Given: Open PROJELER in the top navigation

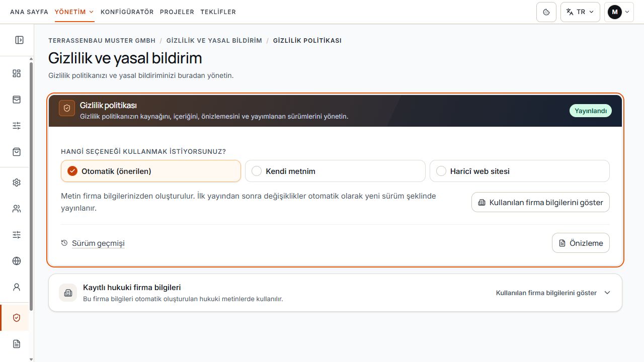Looking at the screenshot, I should click(177, 12).
